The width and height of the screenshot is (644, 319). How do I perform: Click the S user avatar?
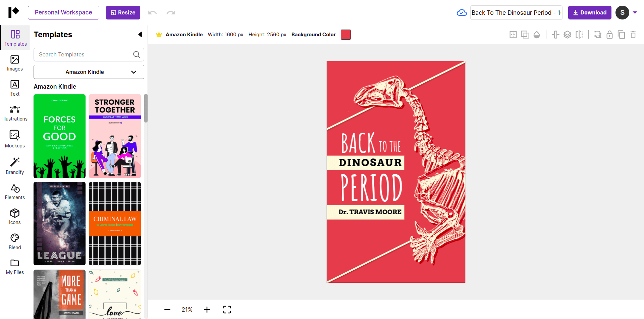(622, 12)
